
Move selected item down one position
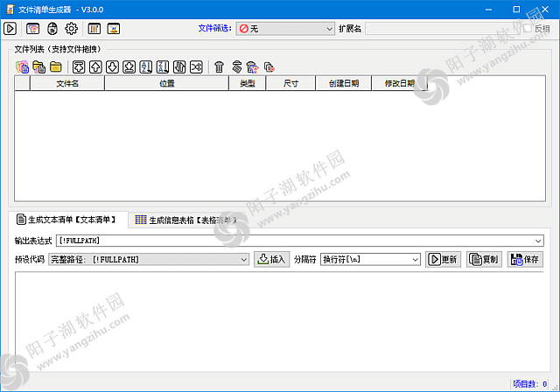click(x=112, y=66)
